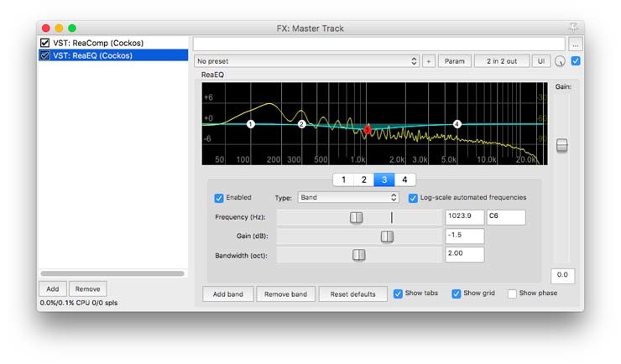Toggle ReaEQ plugin enable checkbox in list
This screenshot has width=621, height=364.
pos(44,55)
